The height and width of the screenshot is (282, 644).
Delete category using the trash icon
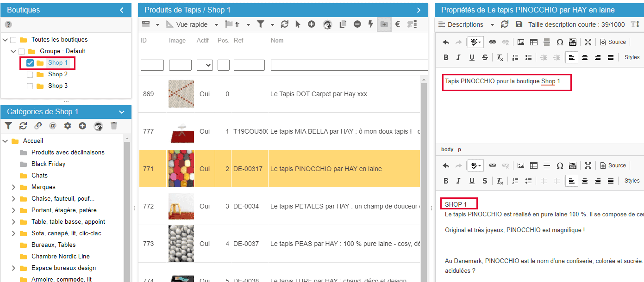coord(114,126)
